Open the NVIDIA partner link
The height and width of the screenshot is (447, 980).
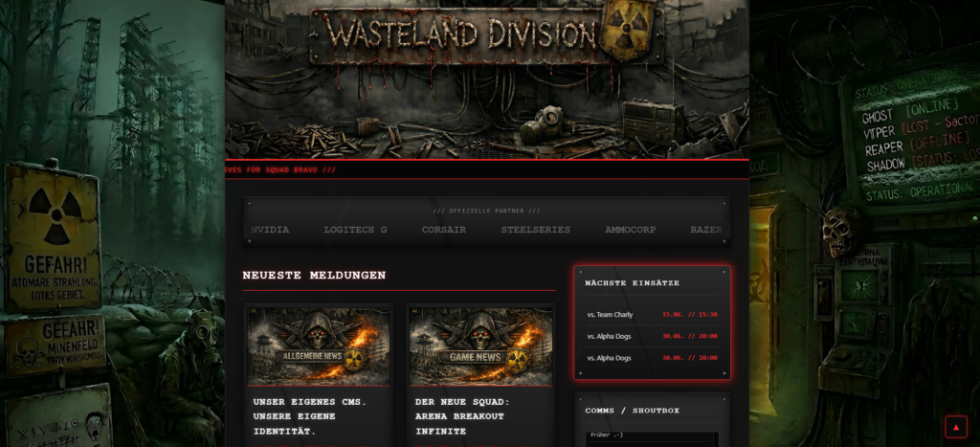270,230
